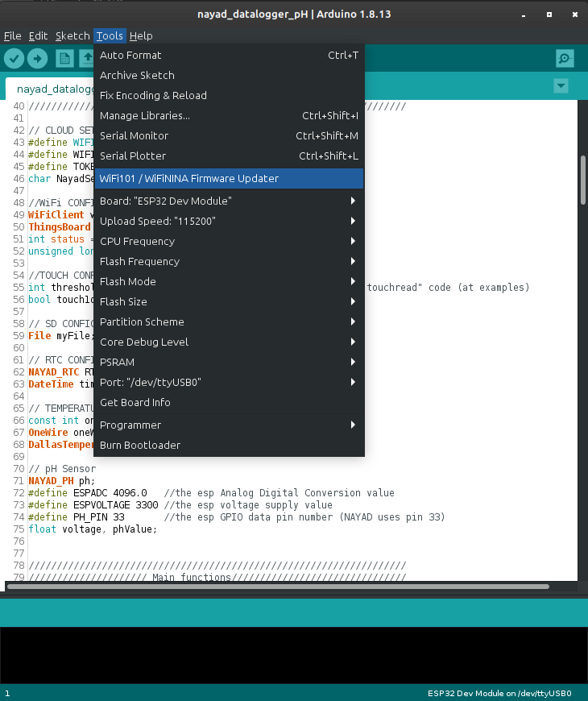
Task: Click the Verify checkmark icon
Action: (14, 59)
